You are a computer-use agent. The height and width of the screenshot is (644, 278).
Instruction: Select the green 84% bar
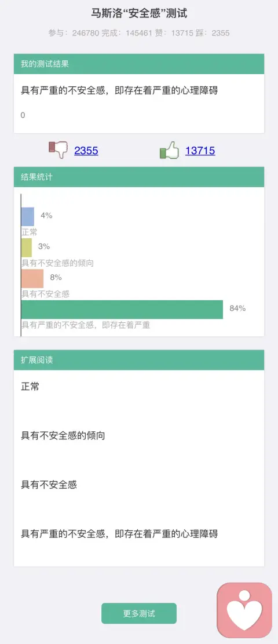[x=122, y=310]
